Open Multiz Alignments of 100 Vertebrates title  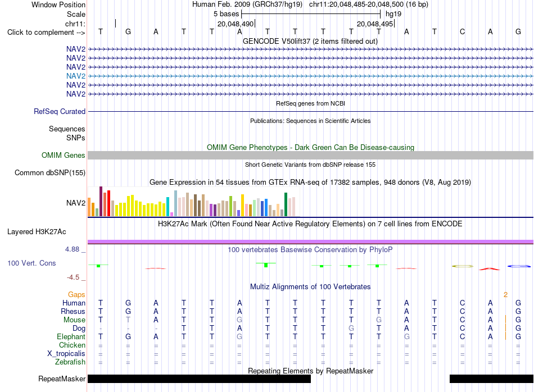[310, 286]
